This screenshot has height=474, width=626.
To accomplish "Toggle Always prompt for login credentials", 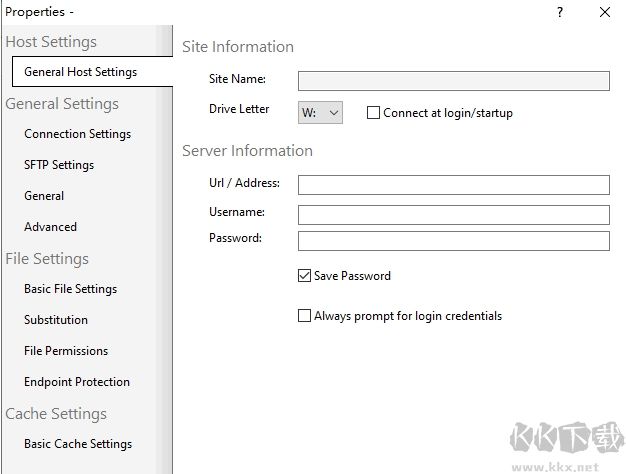I will pyautogui.click(x=305, y=316).
